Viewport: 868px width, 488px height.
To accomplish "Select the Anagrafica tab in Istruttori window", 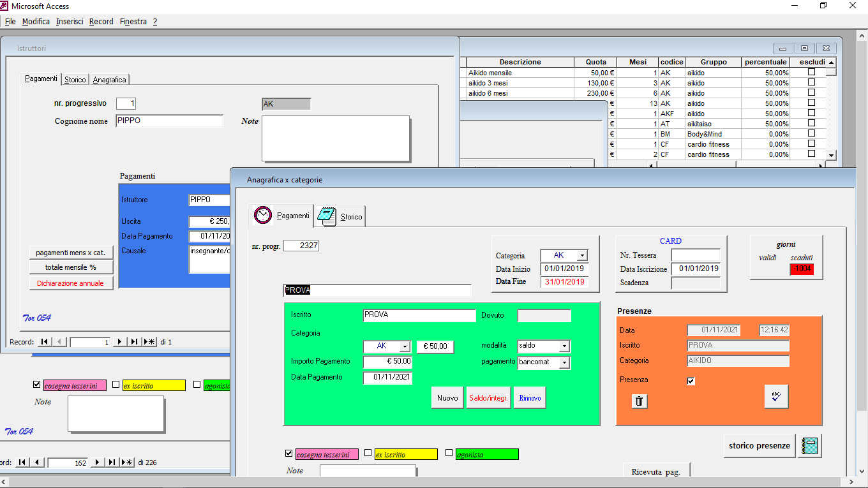I will coord(110,80).
